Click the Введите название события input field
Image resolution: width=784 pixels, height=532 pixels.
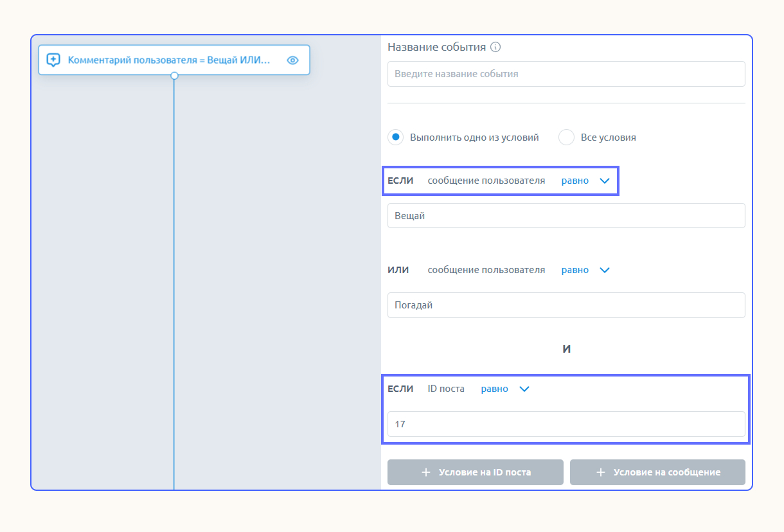pyautogui.click(x=566, y=74)
